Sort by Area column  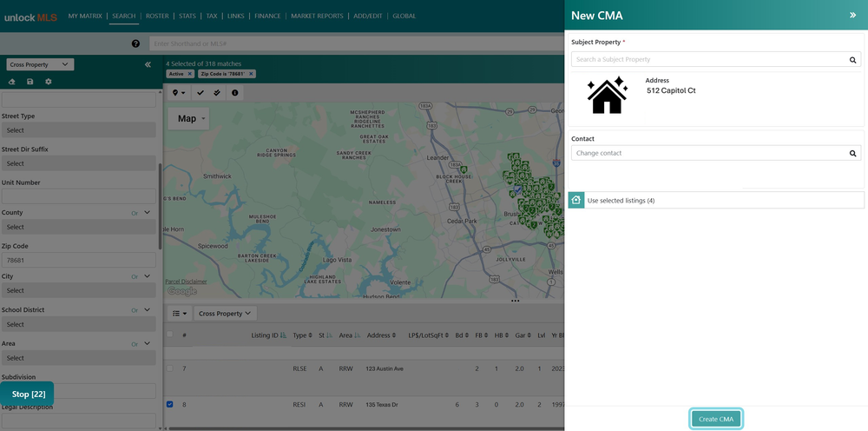click(x=357, y=335)
